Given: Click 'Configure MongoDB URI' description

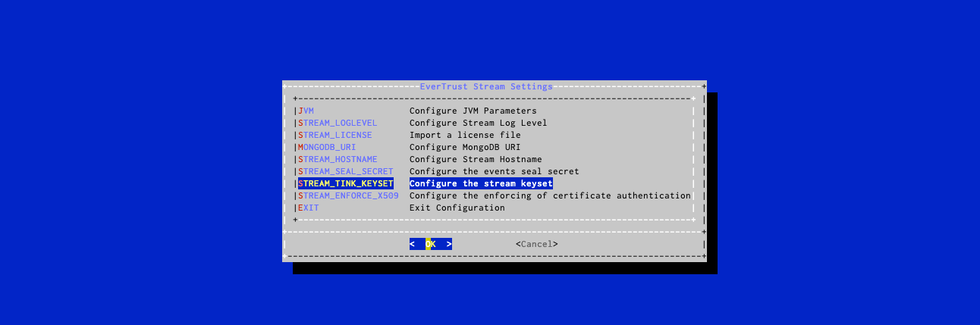Looking at the screenshot, I should tap(465, 147).
